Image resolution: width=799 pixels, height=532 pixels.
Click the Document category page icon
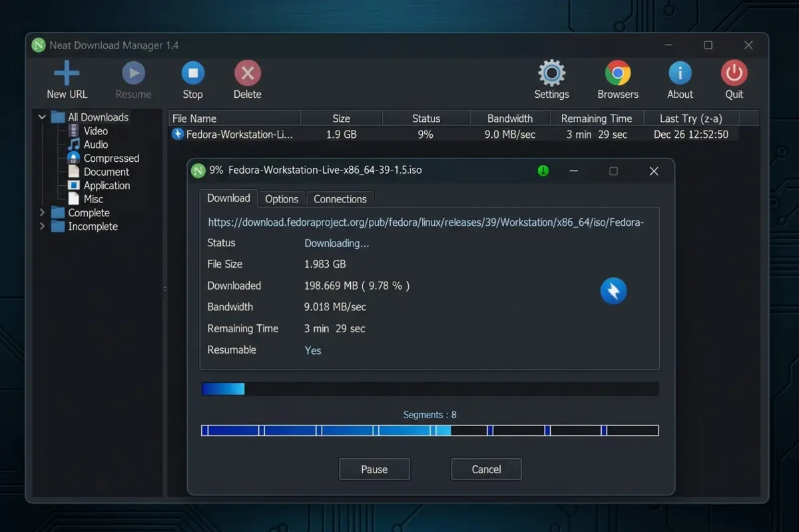pos(74,172)
